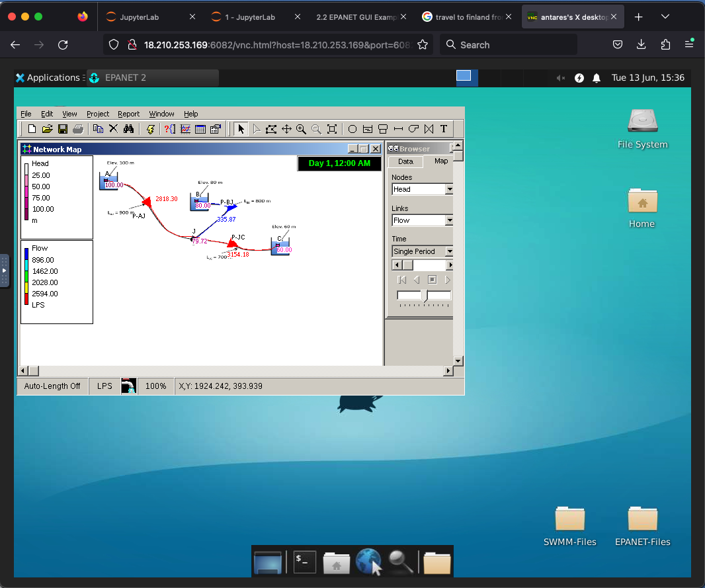Click the run status faucet icon

pos(128,386)
